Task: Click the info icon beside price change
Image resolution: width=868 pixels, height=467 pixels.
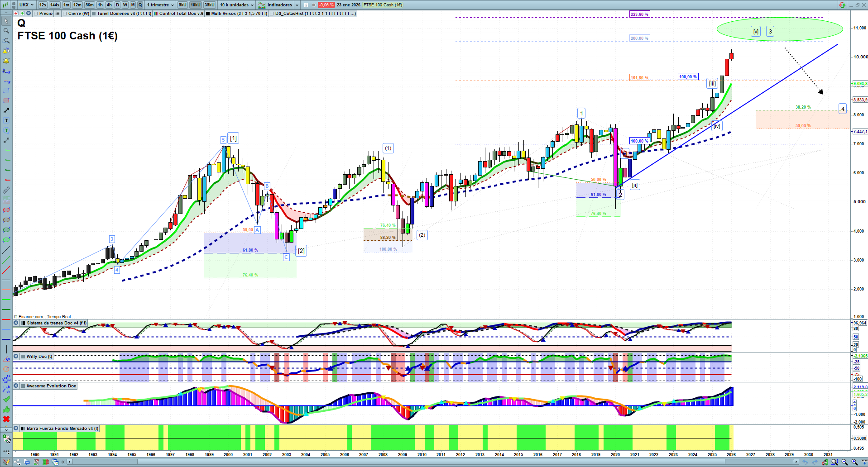Action: (307, 5)
